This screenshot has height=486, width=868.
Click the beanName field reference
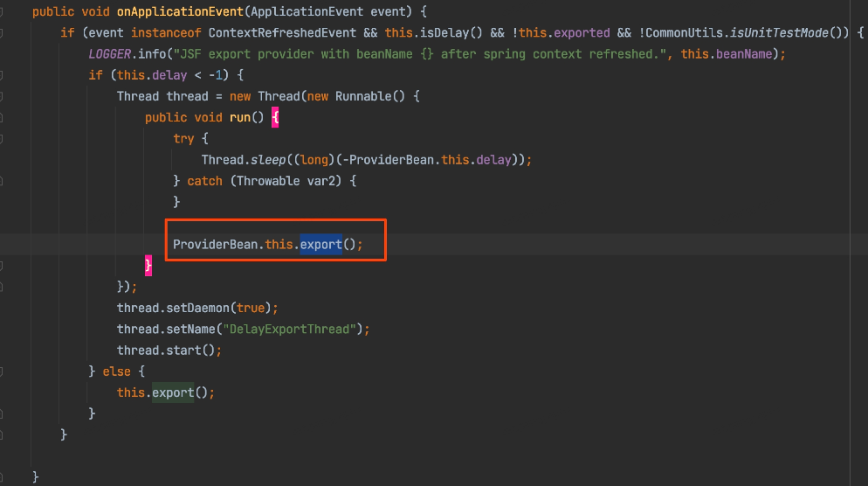click(x=744, y=53)
